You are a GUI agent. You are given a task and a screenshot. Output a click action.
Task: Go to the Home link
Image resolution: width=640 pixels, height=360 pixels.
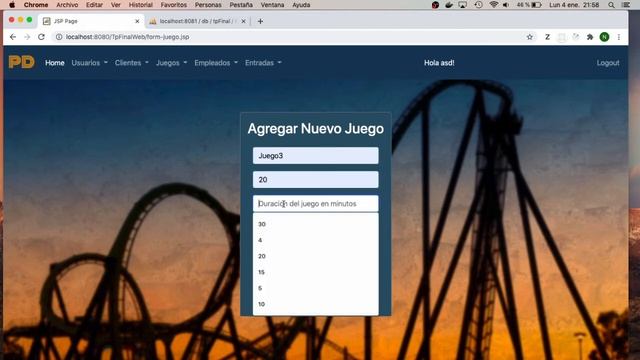[55, 63]
